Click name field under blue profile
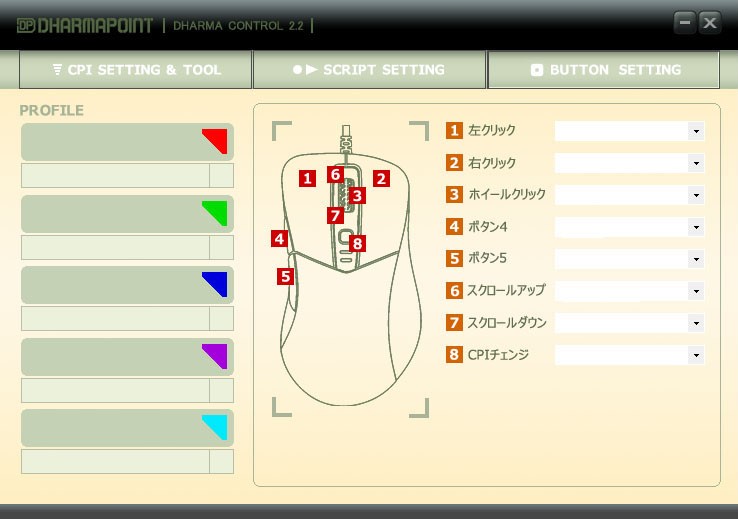The width and height of the screenshot is (738, 519). click(x=115, y=319)
